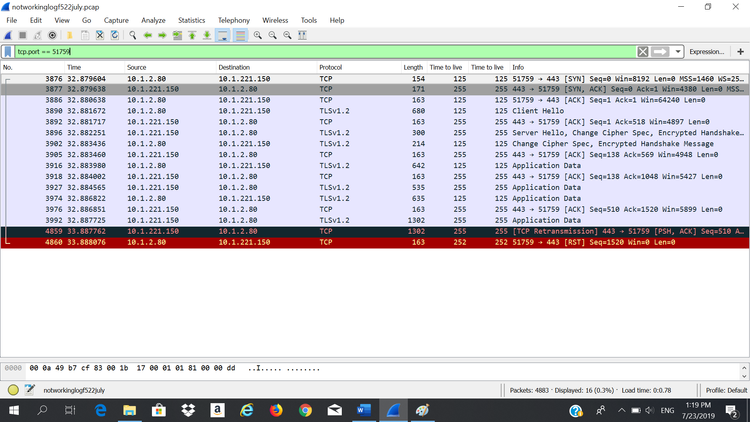Click the resize columns toolbar icon

click(302, 35)
